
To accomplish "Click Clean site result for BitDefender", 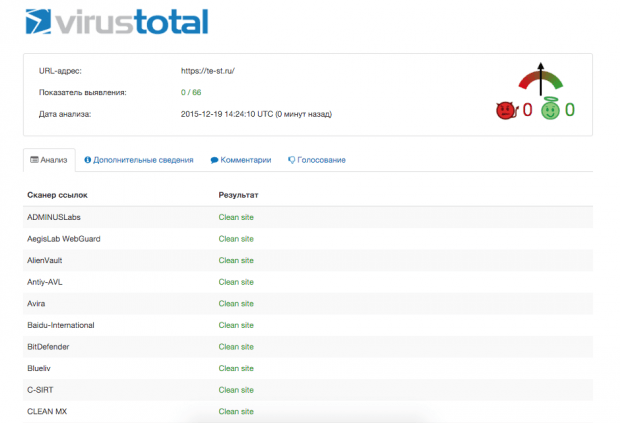I will pos(236,346).
